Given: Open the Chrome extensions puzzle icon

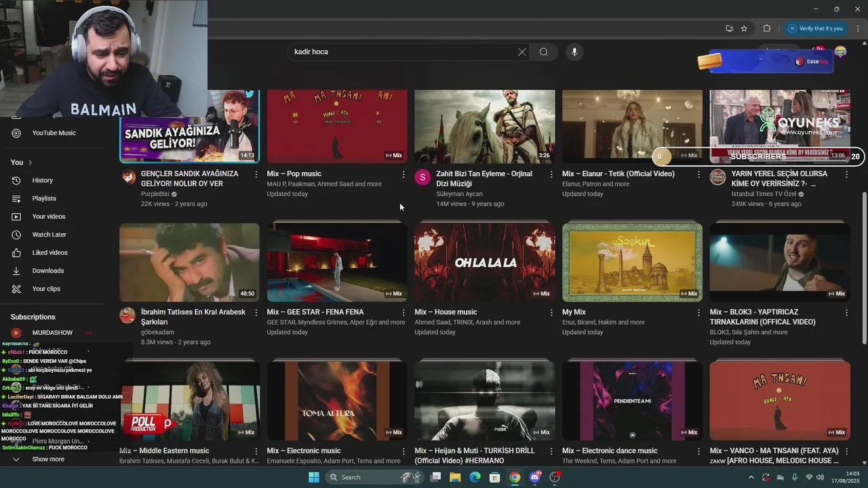Looking at the screenshot, I should point(767,28).
